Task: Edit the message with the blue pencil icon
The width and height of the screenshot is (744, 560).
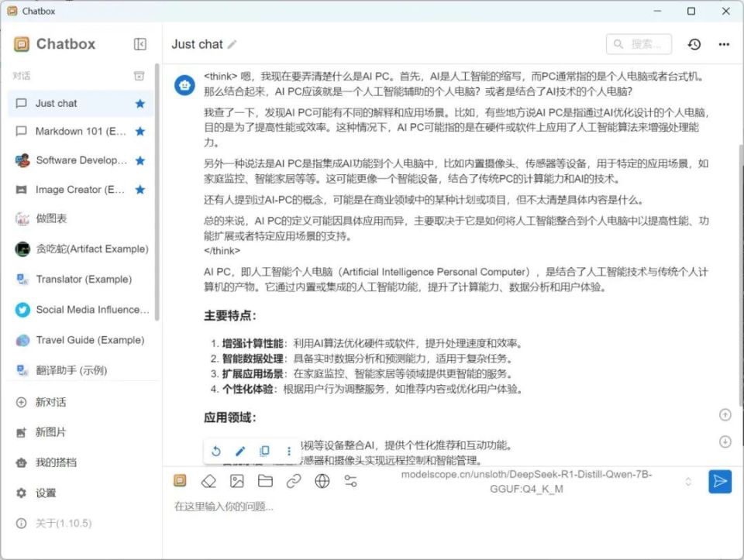Action: click(240, 451)
